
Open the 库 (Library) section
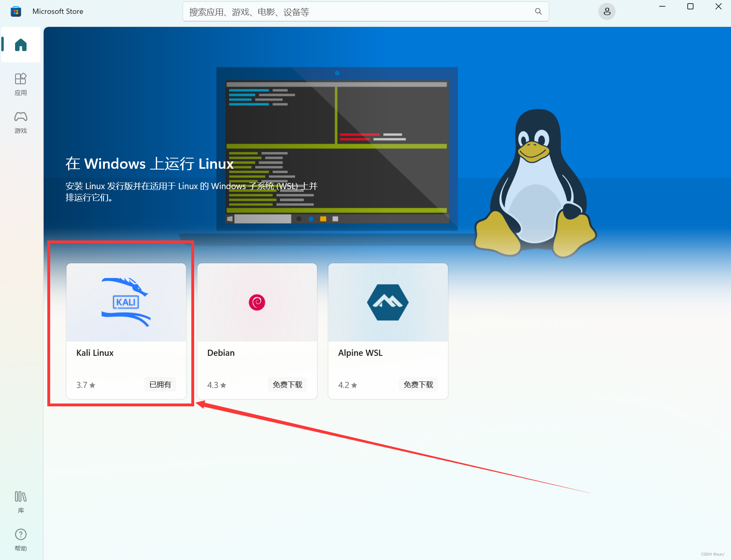(20, 502)
